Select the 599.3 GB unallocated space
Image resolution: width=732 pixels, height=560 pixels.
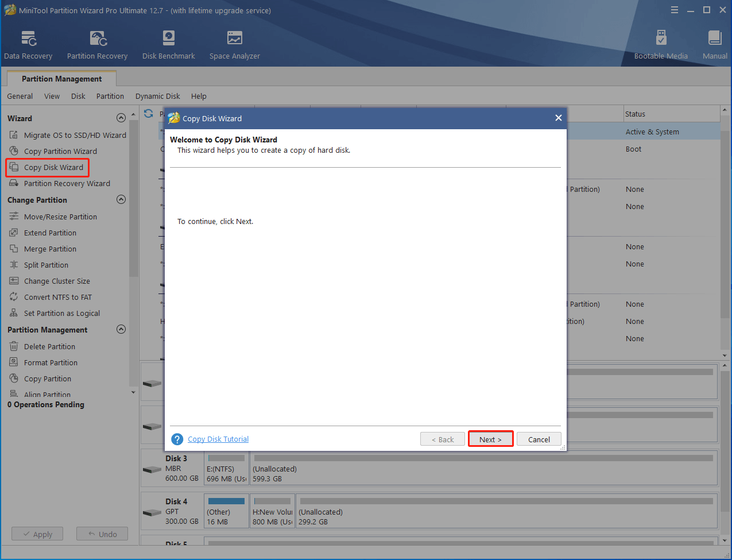(x=483, y=469)
